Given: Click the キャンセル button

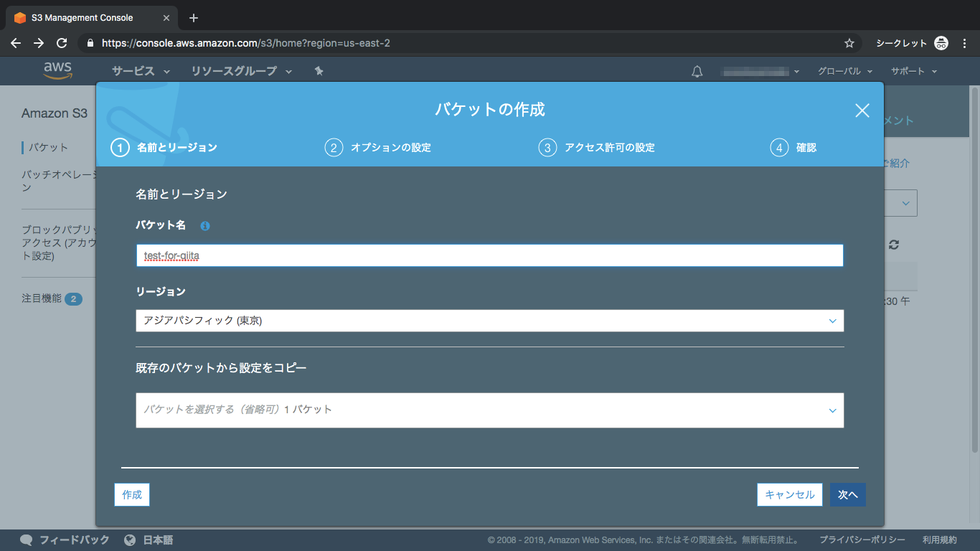Looking at the screenshot, I should coord(790,495).
